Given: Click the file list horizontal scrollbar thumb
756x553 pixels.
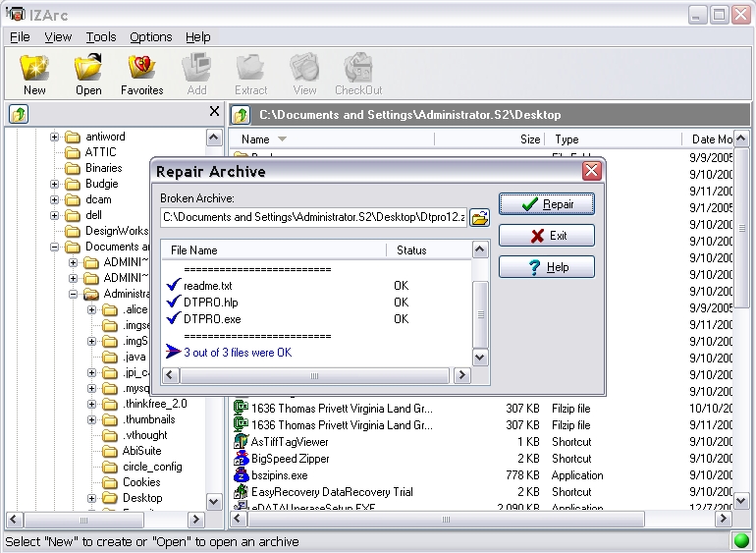Looking at the screenshot, I should (x=446, y=520).
